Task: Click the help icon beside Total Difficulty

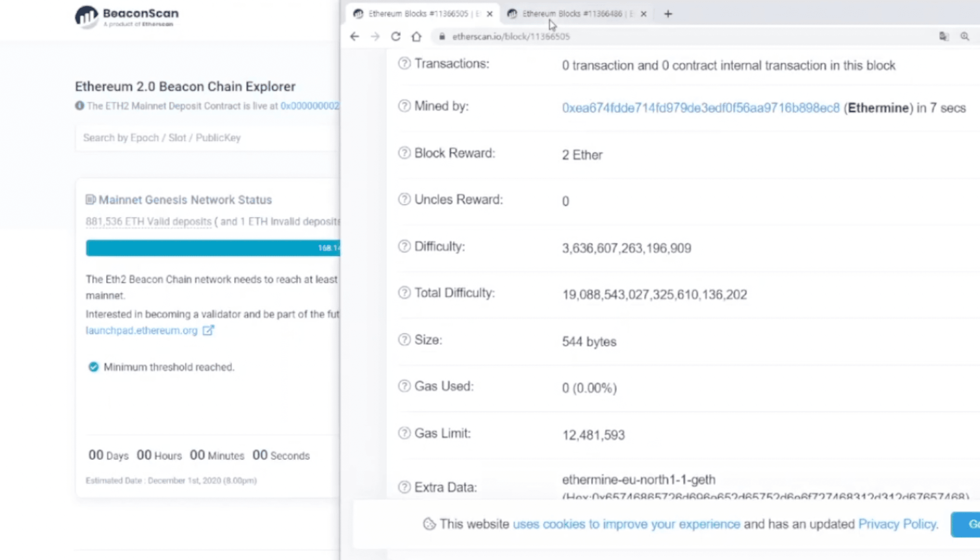Action: tap(404, 293)
